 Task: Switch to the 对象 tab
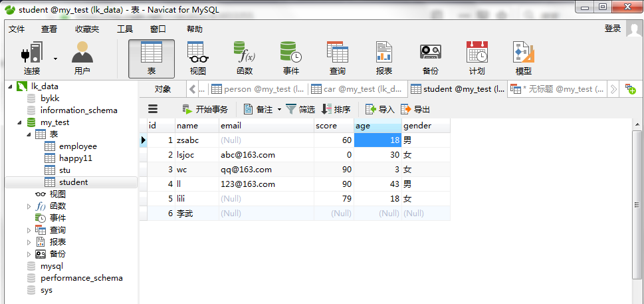[163, 88]
